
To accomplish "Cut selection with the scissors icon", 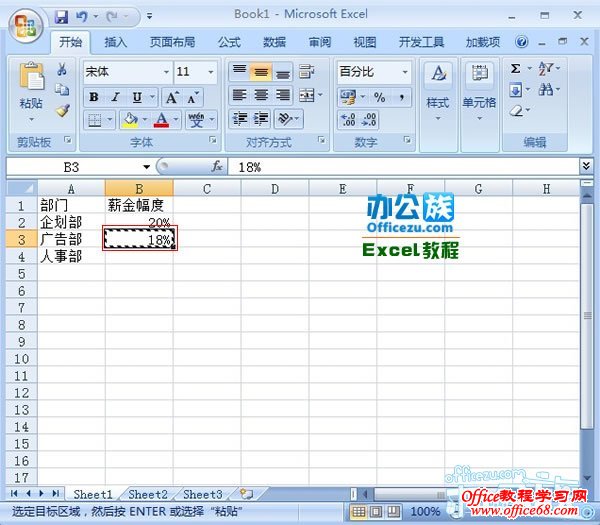I will [x=62, y=69].
